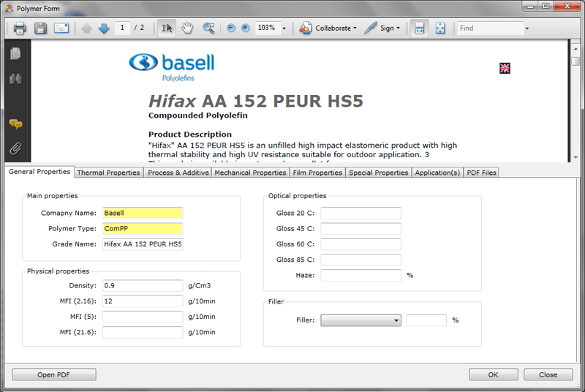Click the Sign pen icon
This screenshot has width=585, height=392.
pos(370,28)
